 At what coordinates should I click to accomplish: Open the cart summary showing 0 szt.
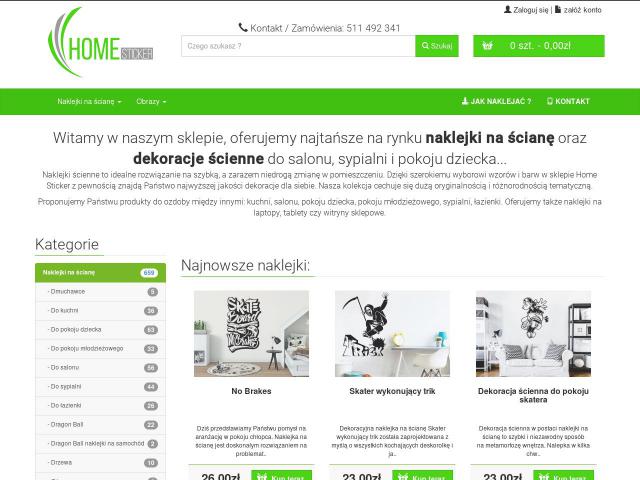(539, 46)
